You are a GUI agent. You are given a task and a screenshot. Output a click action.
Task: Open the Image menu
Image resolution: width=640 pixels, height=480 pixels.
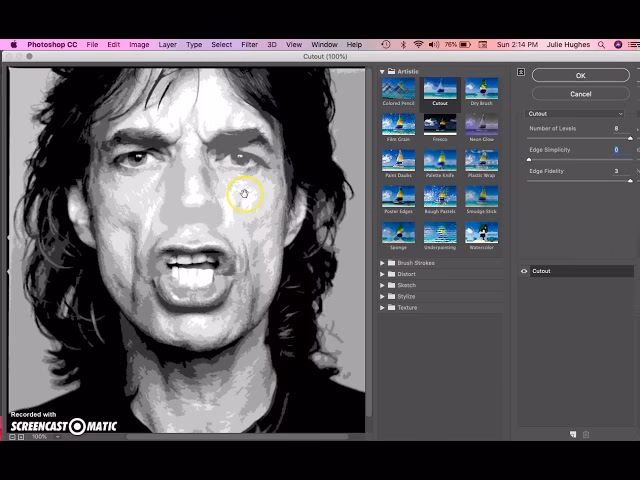point(139,44)
